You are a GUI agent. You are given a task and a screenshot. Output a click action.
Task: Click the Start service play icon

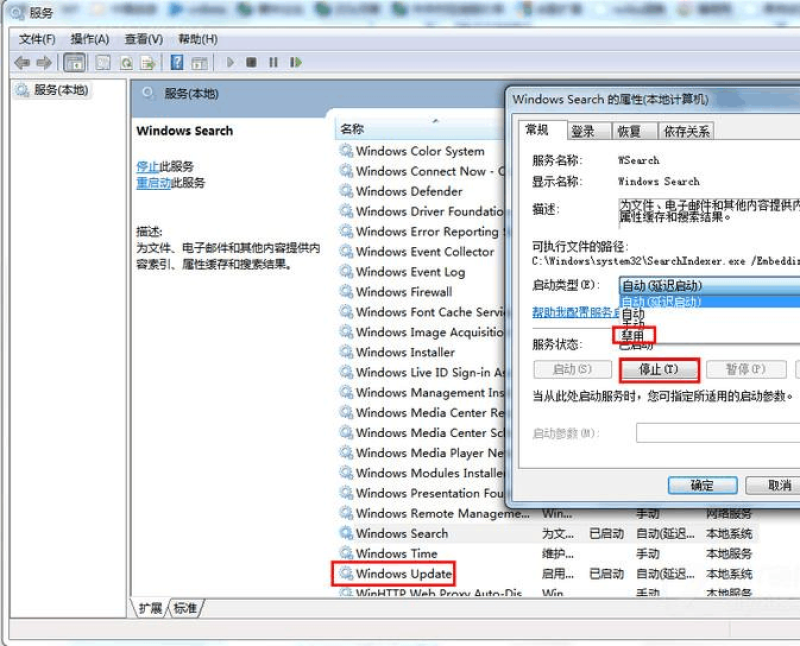click(x=230, y=62)
